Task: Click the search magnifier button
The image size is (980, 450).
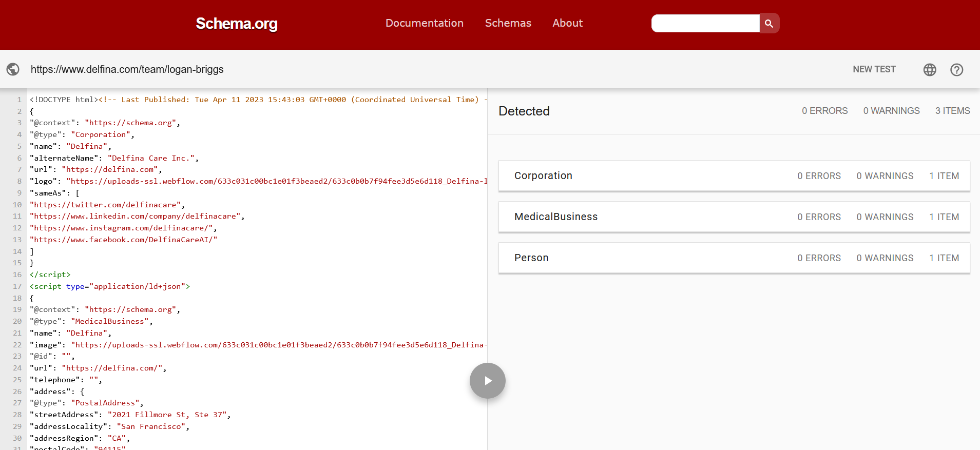Action: pos(769,23)
